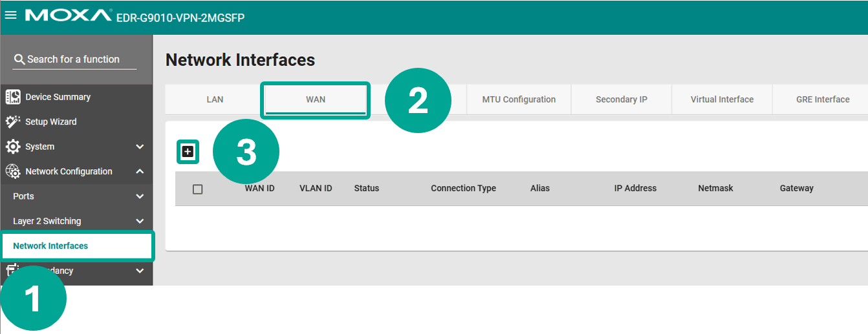Select the Secondary IP tab

click(x=621, y=99)
